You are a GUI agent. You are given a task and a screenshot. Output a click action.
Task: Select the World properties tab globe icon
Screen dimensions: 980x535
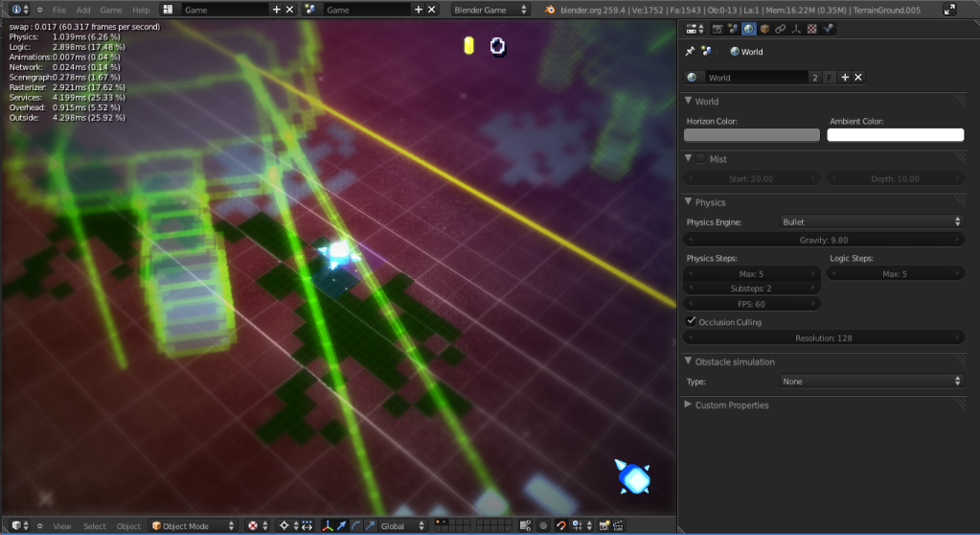[749, 29]
